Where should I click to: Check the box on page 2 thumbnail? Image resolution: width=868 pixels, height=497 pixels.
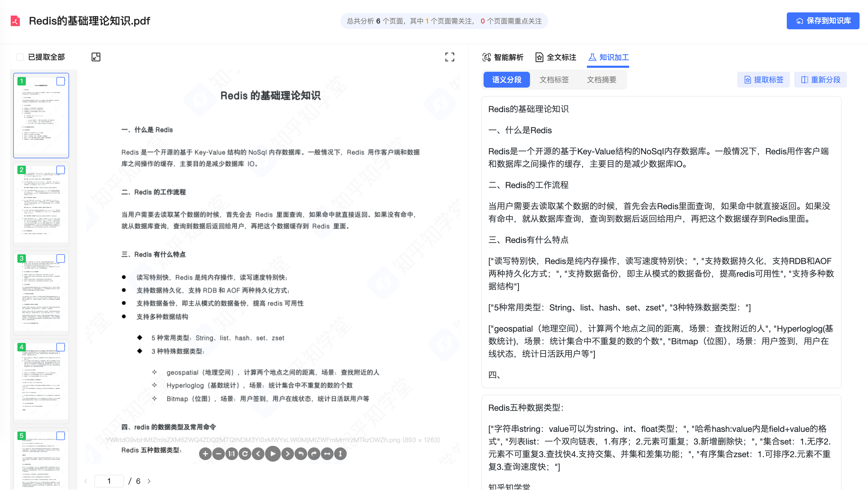(61, 170)
